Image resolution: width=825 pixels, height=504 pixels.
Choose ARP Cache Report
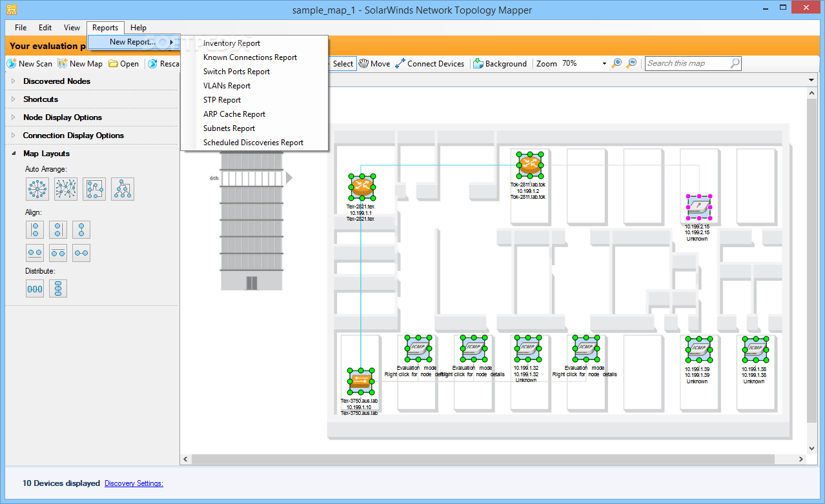pyautogui.click(x=254, y=114)
